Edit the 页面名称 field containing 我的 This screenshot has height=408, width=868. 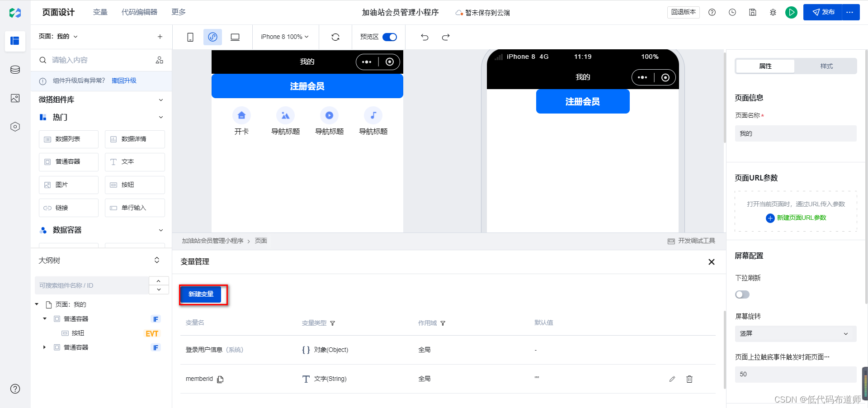click(796, 133)
